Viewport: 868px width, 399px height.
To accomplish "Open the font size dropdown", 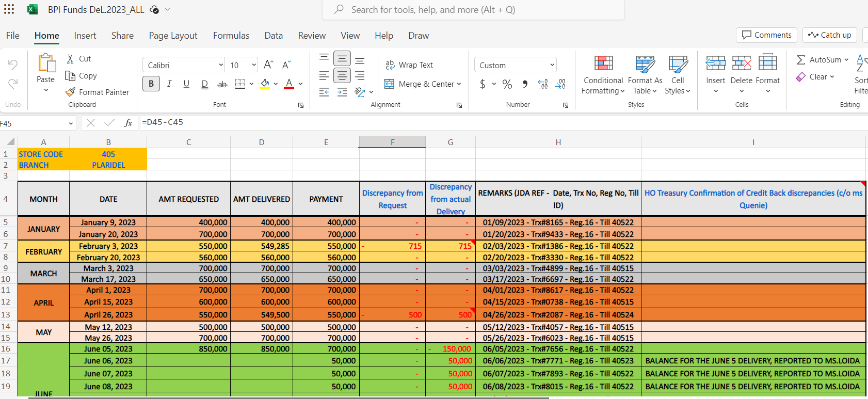I will (254, 65).
